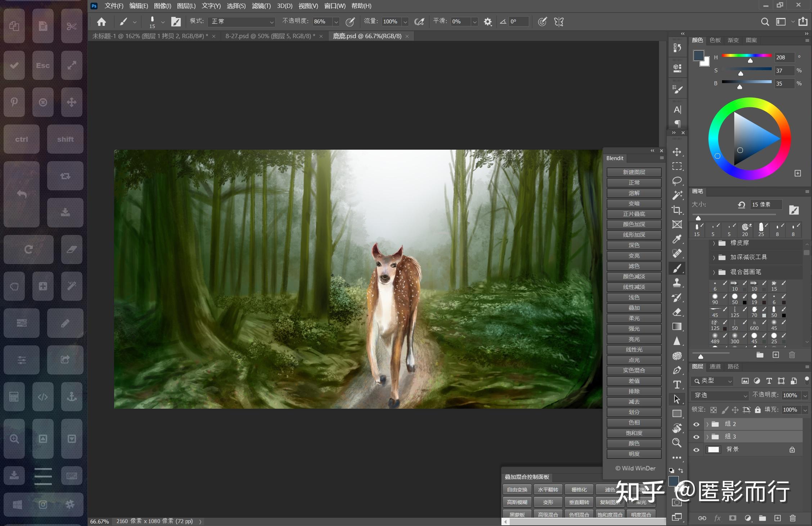
Task: Select the Gradient tool
Action: pyautogui.click(x=677, y=327)
